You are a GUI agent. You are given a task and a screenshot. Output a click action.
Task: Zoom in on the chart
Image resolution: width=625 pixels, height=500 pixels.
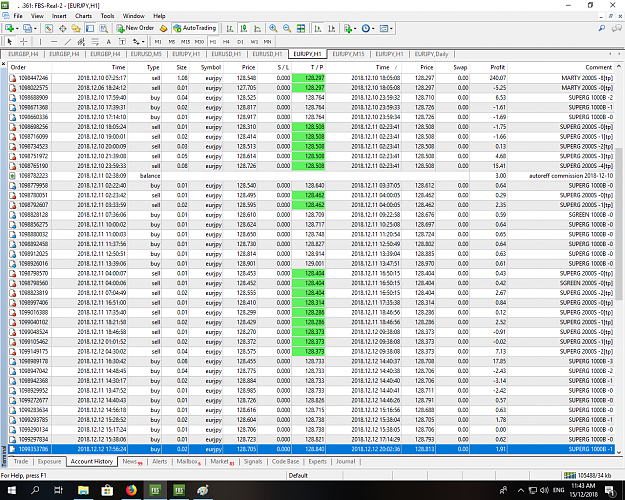(x=273, y=28)
